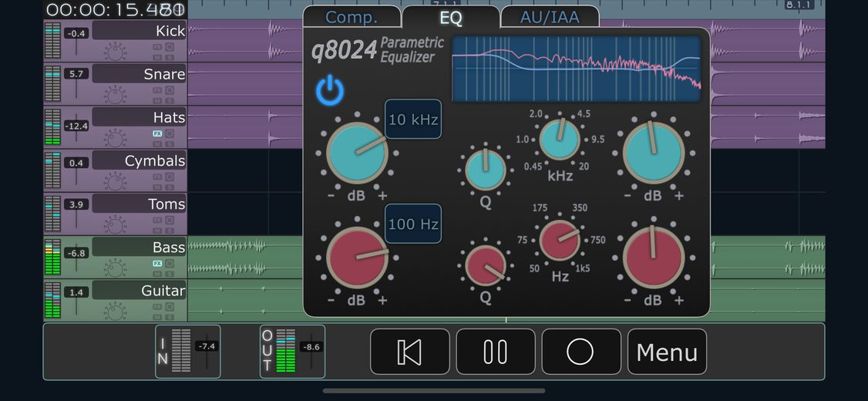Click the timecode display 00:00:15
The image size is (868, 401).
point(115,9)
